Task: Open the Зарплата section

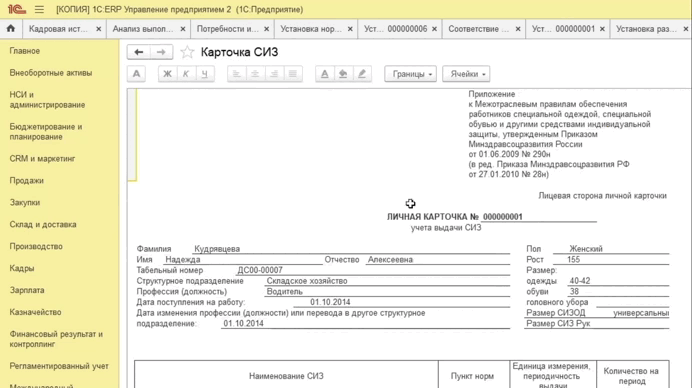Action: click(x=27, y=290)
